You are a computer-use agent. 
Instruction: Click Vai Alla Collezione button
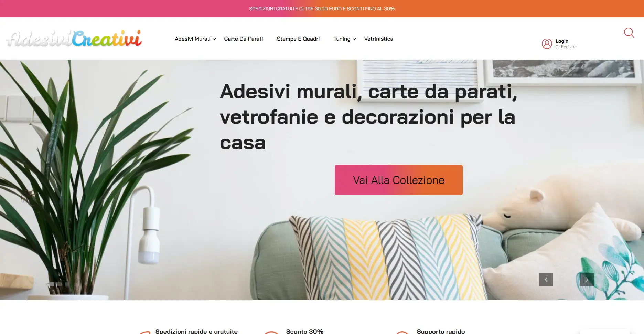399,180
